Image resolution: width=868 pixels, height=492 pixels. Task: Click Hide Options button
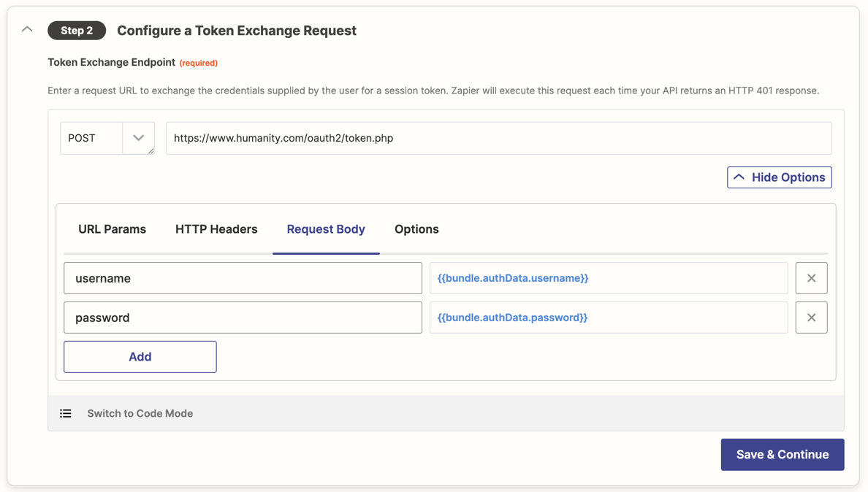pos(779,177)
